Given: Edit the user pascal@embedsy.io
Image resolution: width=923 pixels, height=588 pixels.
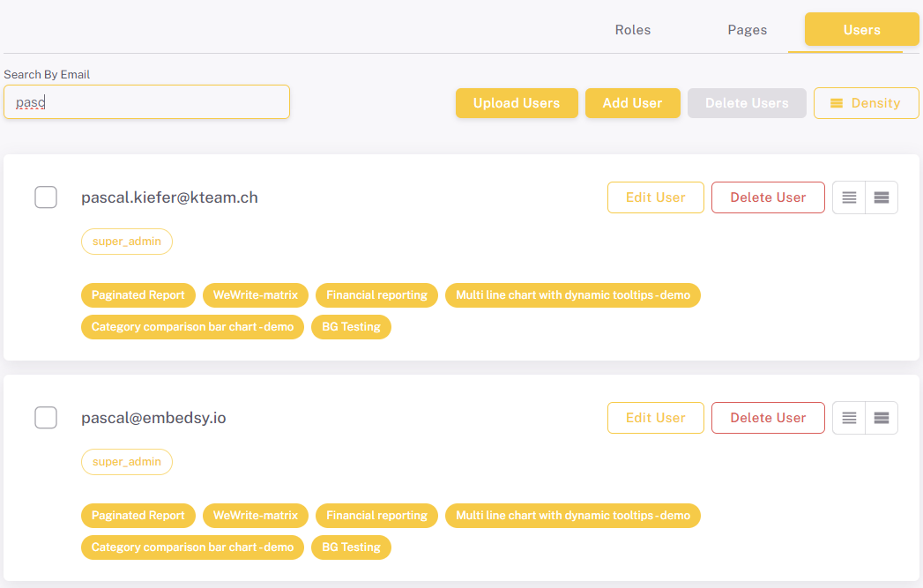Looking at the screenshot, I should [655, 417].
